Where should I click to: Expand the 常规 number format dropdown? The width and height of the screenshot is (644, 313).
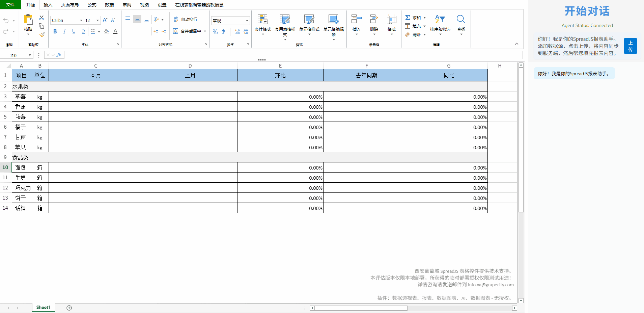click(247, 21)
